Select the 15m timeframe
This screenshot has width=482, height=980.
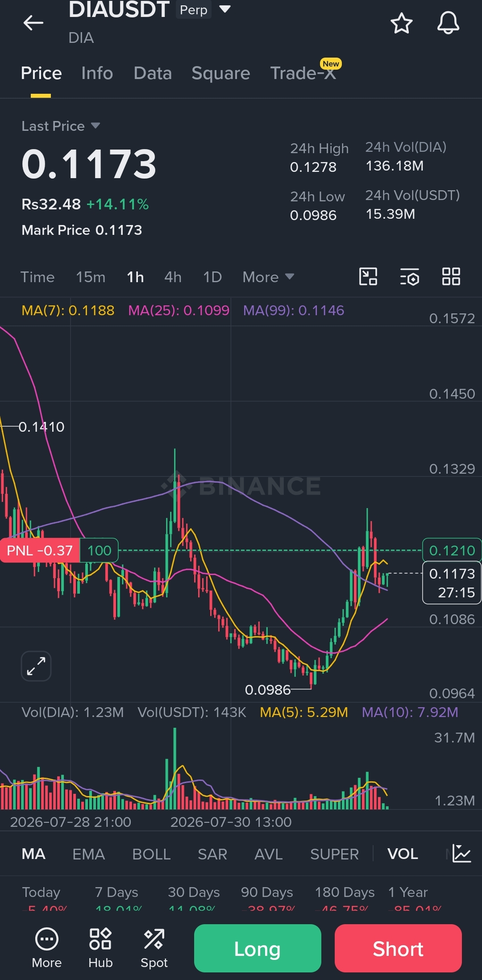91,277
